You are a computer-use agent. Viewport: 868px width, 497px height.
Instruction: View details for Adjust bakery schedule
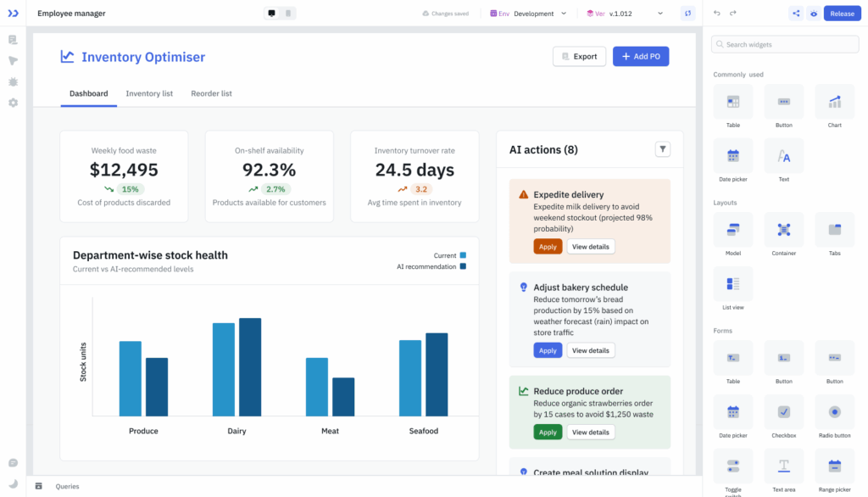click(x=590, y=349)
